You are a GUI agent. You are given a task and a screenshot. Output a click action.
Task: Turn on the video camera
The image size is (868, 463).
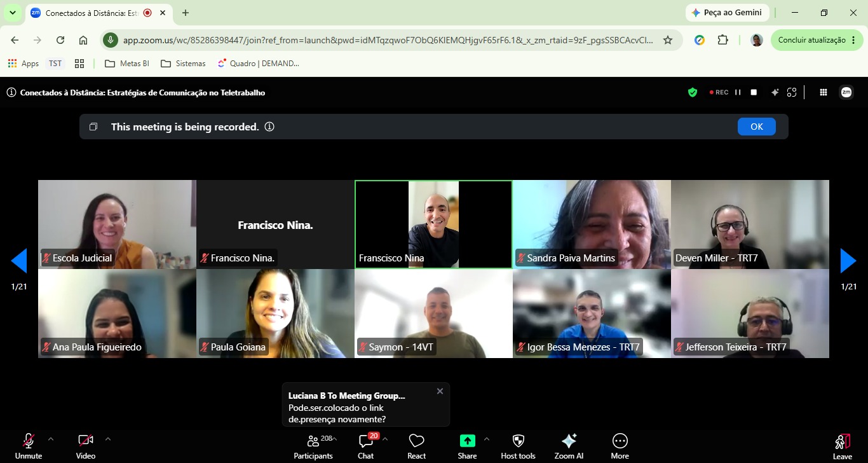(x=86, y=446)
